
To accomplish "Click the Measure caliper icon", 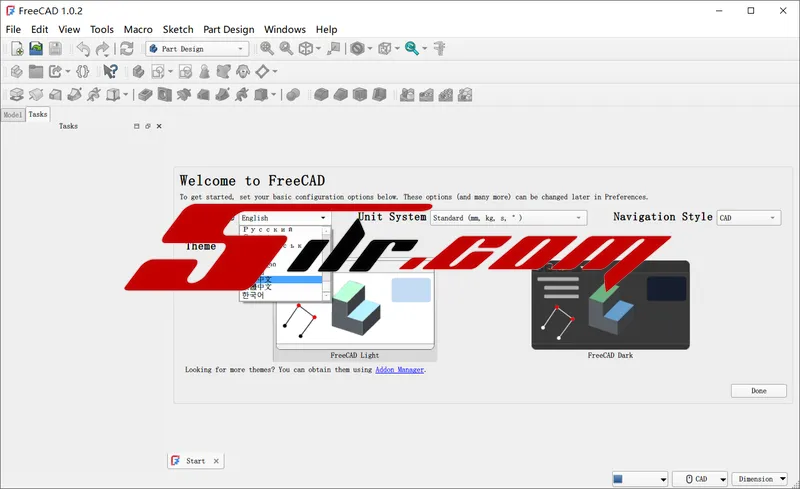I will (439, 48).
